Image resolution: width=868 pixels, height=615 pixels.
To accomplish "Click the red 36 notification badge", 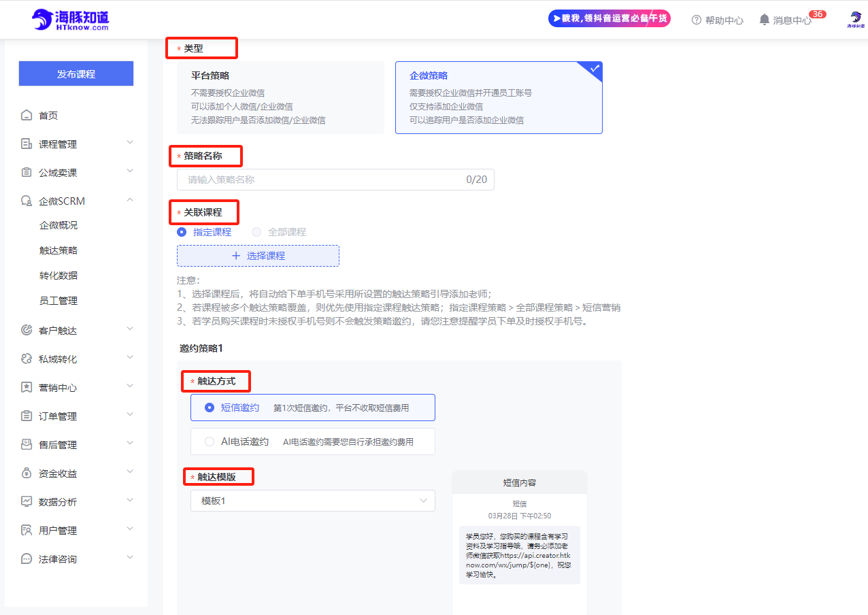I will pos(817,14).
